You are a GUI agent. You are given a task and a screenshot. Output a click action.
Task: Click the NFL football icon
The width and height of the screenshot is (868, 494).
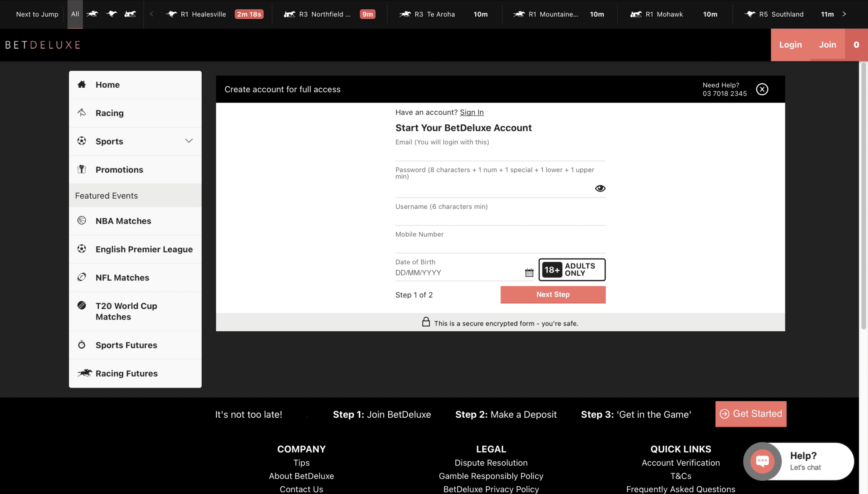click(x=82, y=277)
